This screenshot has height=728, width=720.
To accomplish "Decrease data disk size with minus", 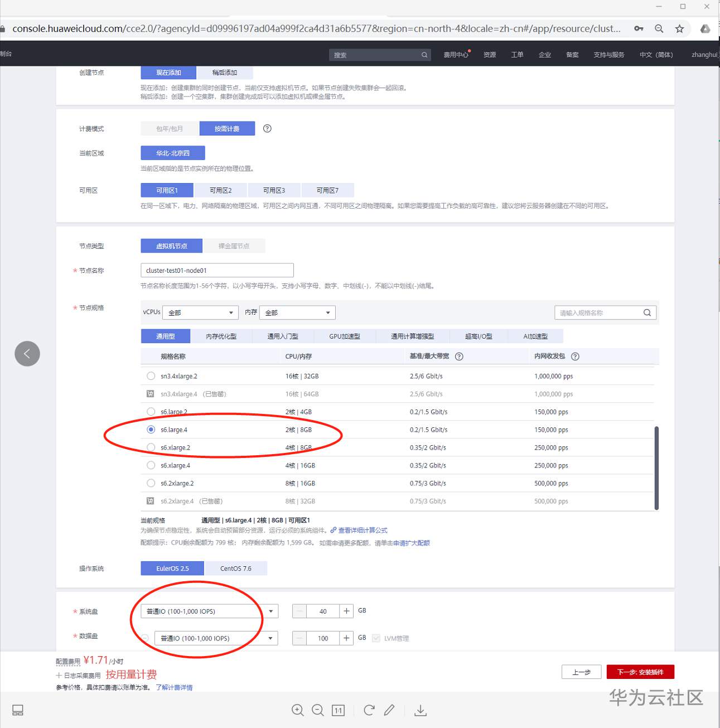I will coord(299,638).
